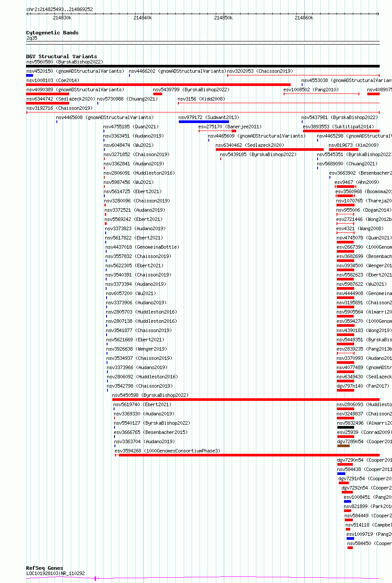Viewport: 392px width, 583px height.
Task: Open the RefSeq Genes track title
Action: (x=44, y=568)
